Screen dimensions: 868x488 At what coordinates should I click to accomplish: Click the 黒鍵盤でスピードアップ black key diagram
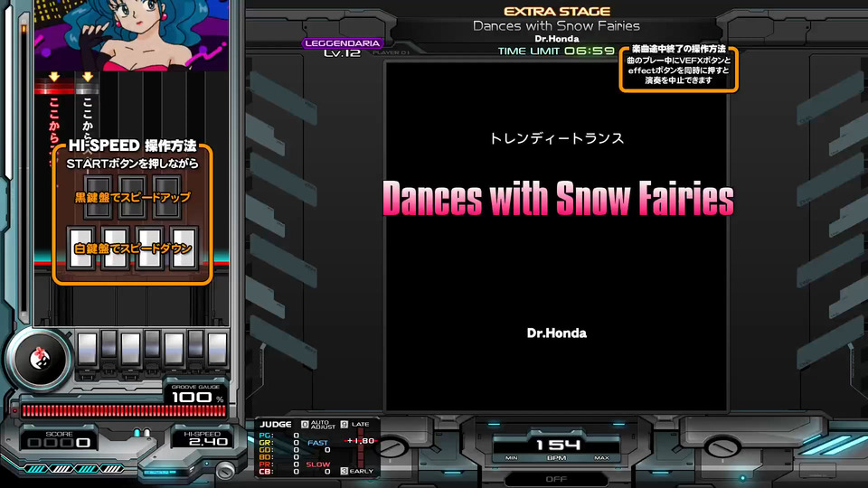pyautogui.click(x=132, y=197)
